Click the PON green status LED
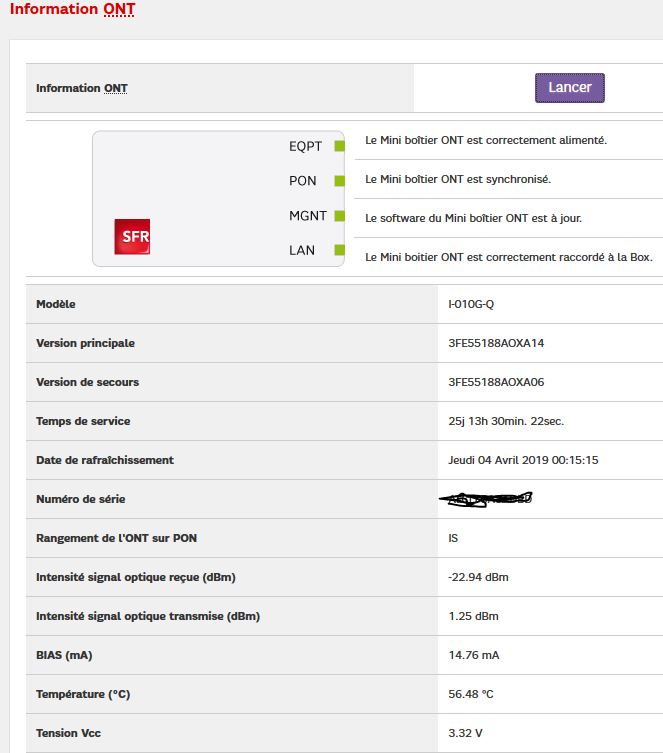The height and width of the screenshot is (753, 663). [x=339, y=181]
